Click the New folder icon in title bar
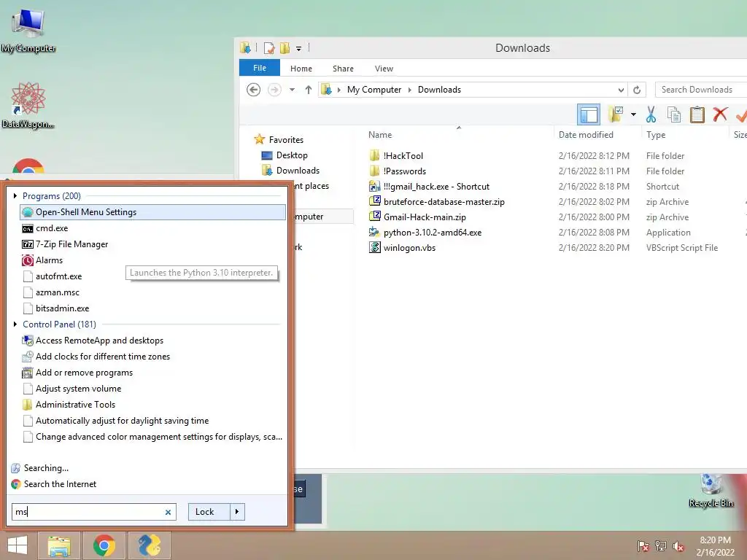Viewport: 747px width, 560px height. [285, 47]
